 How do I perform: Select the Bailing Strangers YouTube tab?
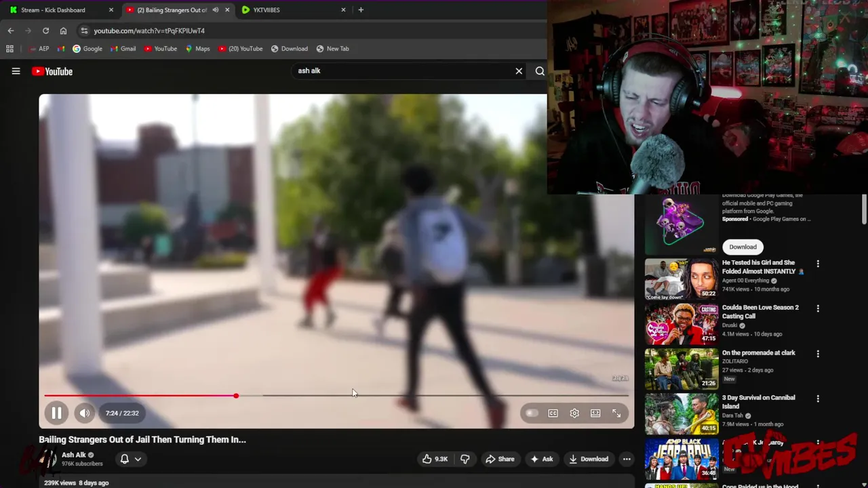point(172,10)
